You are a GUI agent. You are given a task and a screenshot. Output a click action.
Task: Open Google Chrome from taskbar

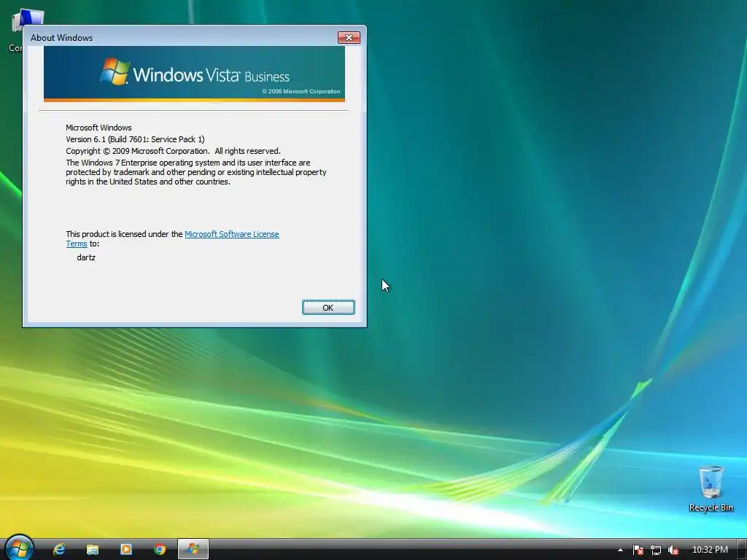[160, 550]
